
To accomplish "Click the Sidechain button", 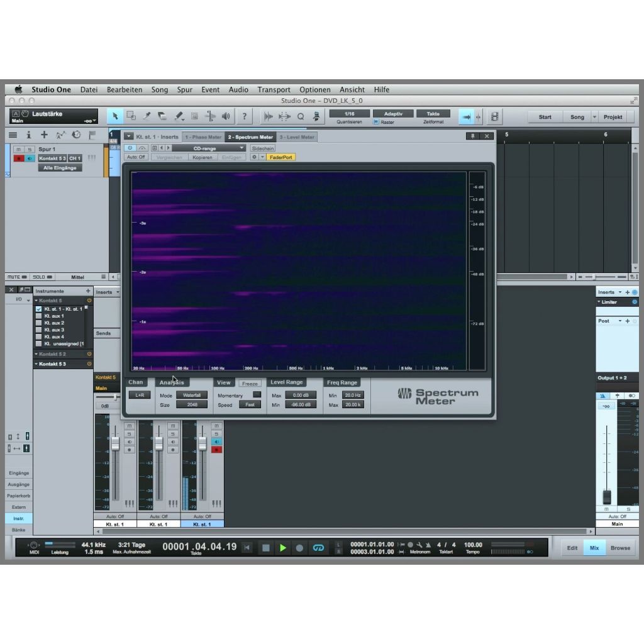I will coord(262,148).
